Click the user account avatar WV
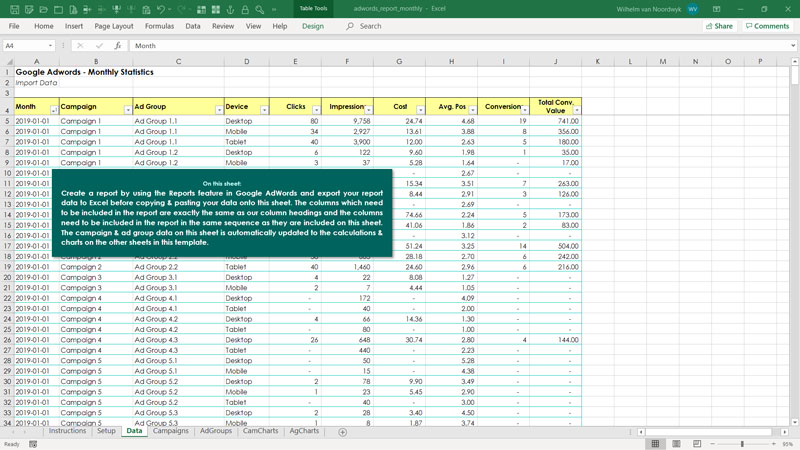This screenshot has width=800, height=450. click(x=692, y=9)
